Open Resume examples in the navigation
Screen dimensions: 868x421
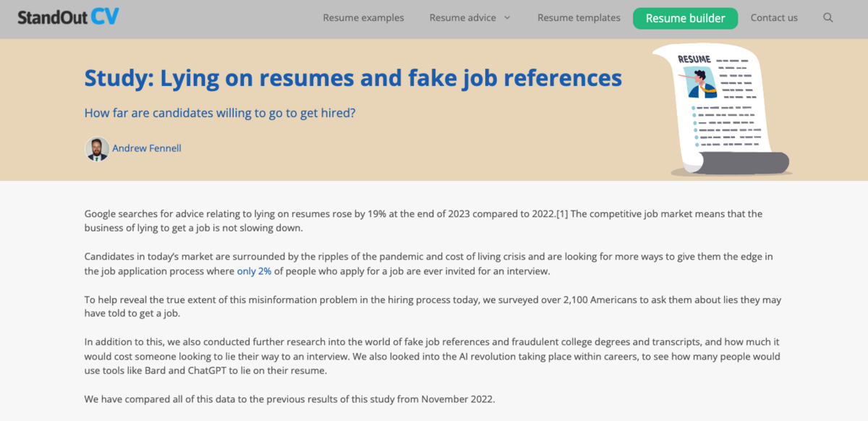click(363, 18)
